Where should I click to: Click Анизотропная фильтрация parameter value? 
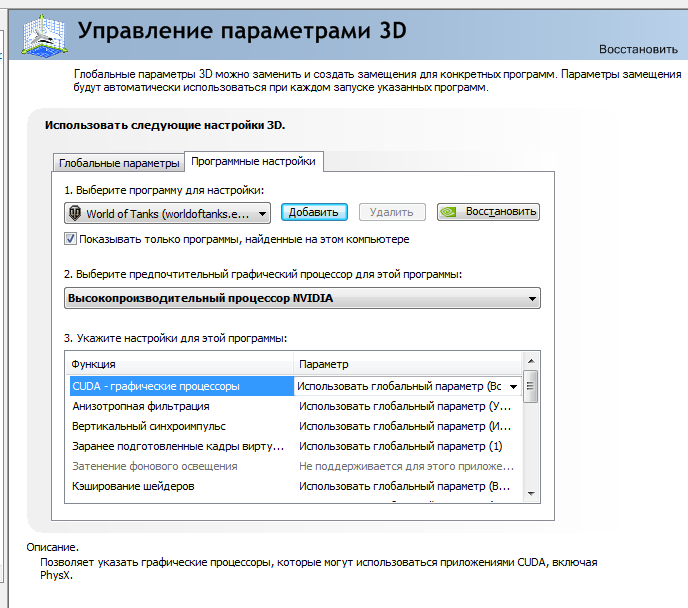coord(405,406)
